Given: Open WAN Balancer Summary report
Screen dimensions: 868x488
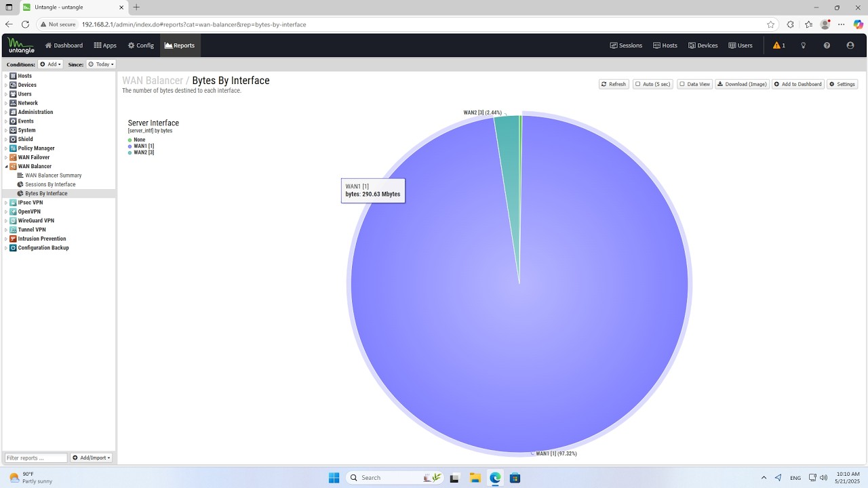Looking at the screenshot, I should [x=54, y=176].
